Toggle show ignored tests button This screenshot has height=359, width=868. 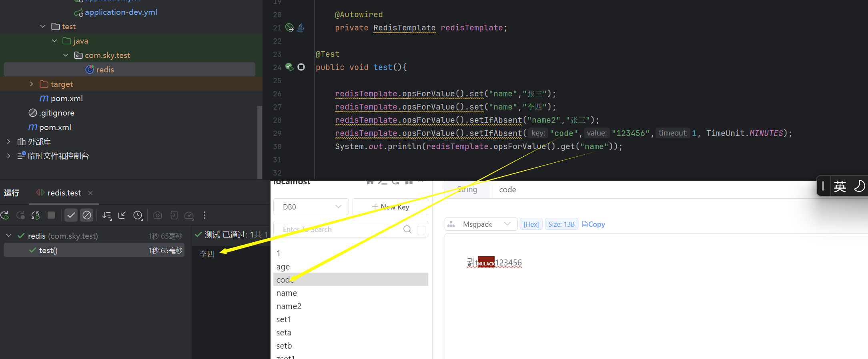click(87, 215)
